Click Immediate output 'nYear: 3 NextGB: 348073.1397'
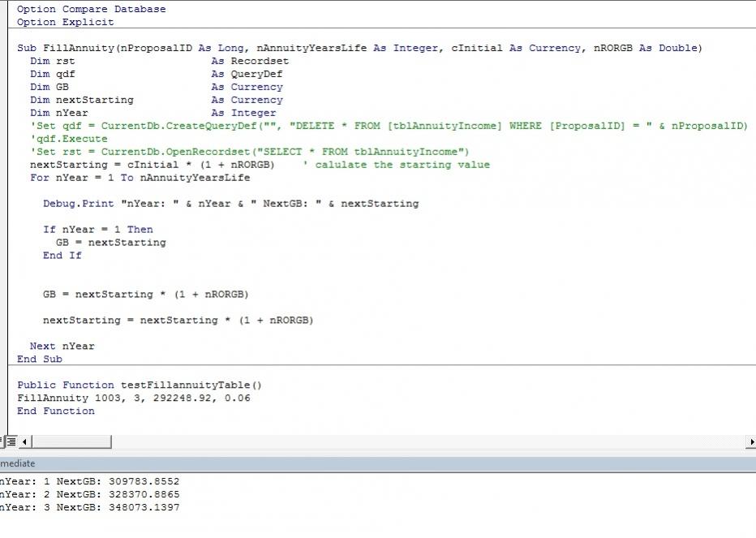 [90, 508]
